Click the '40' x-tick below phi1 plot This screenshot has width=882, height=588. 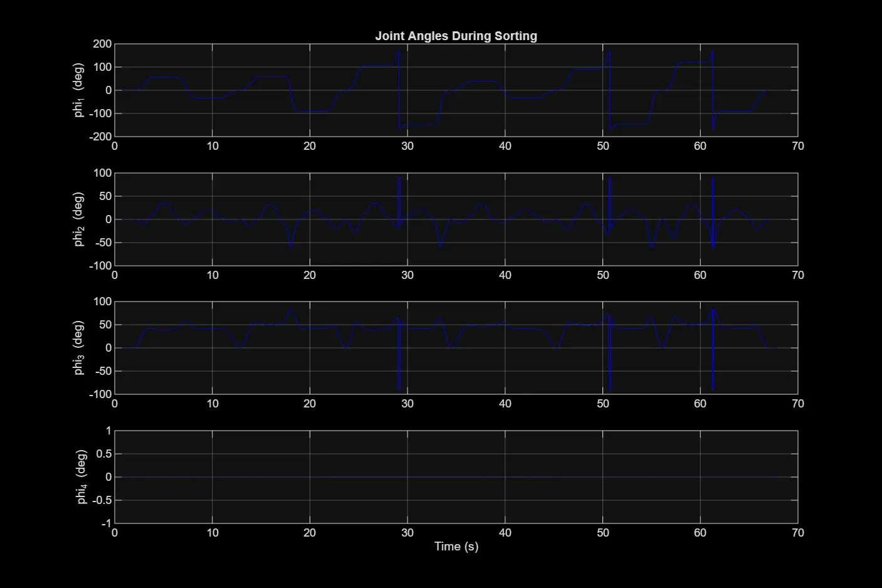point(505,146)
